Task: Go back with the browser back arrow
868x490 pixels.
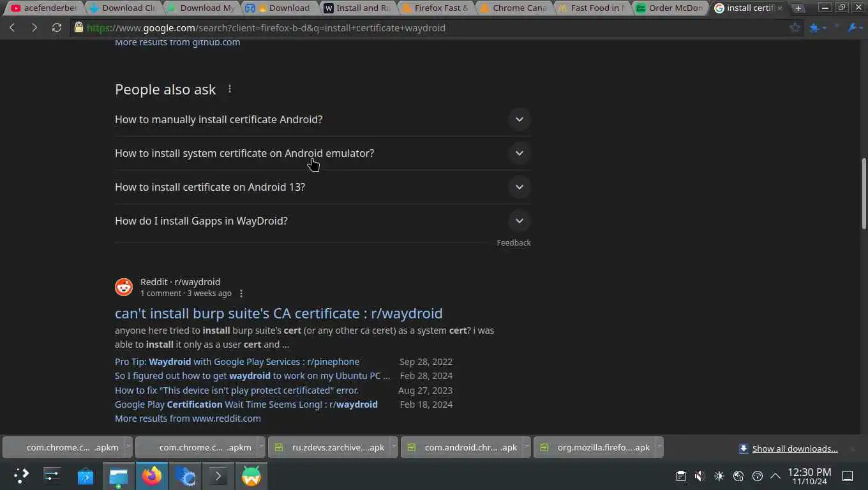Action: pos(12,27)
